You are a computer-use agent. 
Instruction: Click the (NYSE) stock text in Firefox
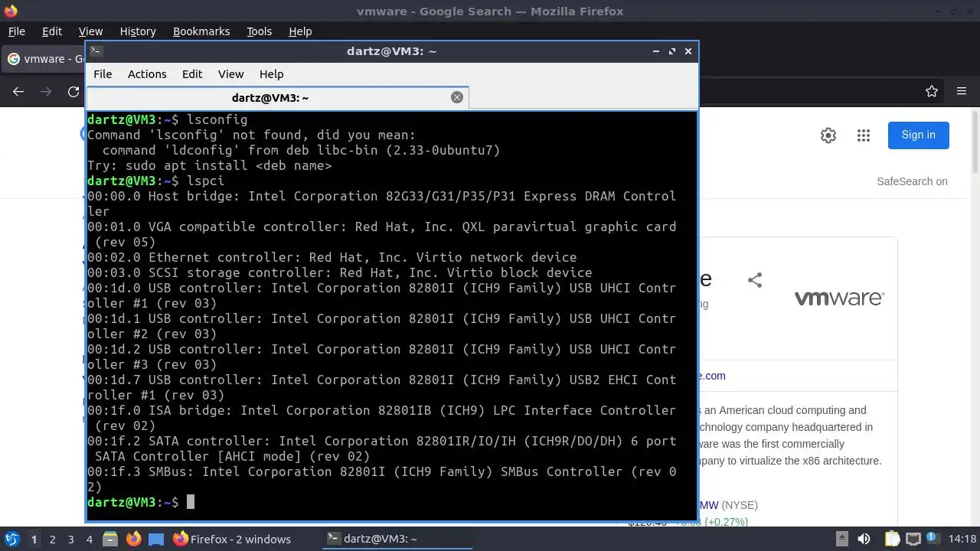click(740, 505)
